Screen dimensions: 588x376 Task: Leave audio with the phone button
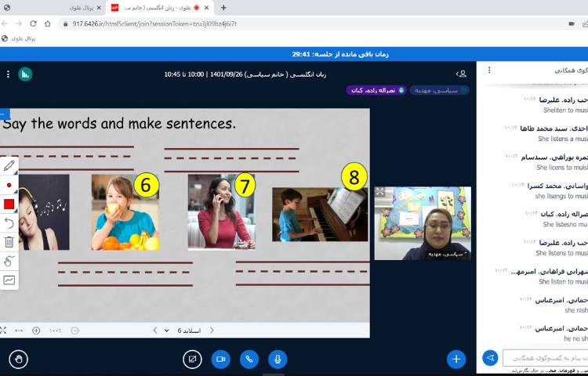[x=249, y=359]
